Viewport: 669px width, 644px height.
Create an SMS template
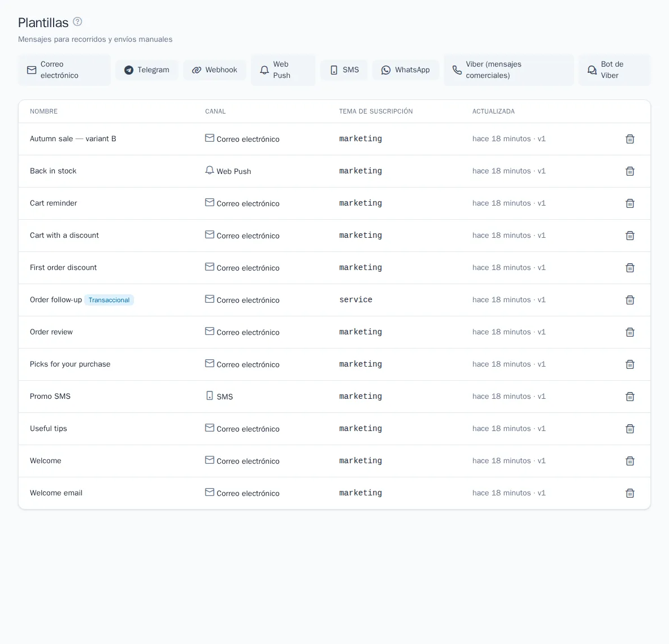pos(344,70)
